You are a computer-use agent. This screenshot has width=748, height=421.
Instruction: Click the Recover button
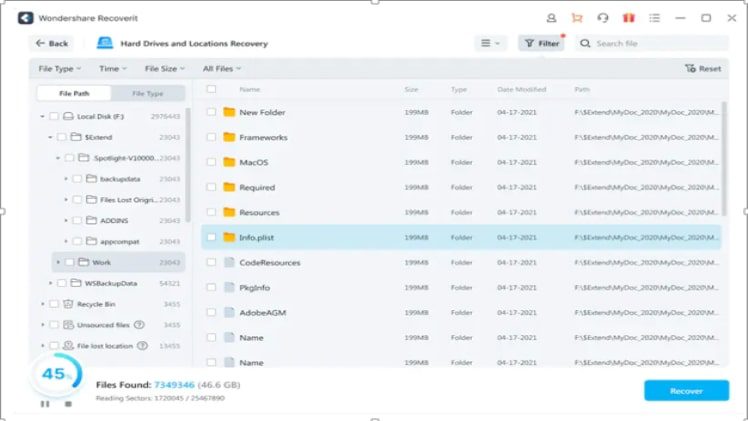tap(686, 390)
